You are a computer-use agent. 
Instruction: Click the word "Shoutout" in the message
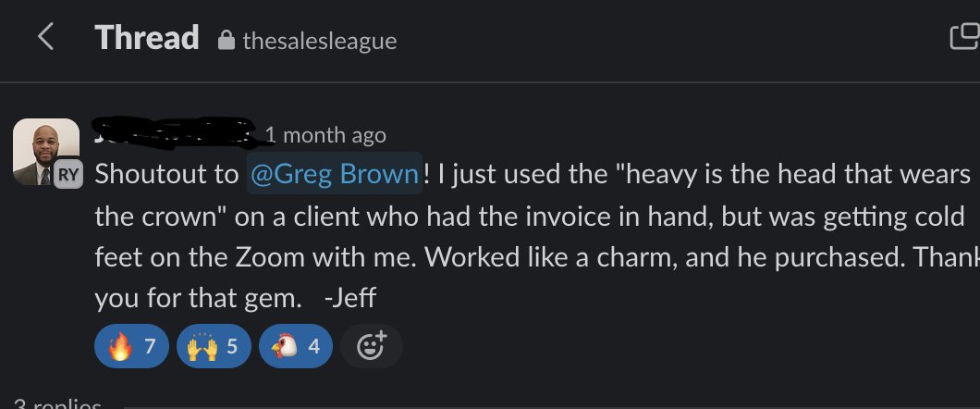pos(143,173)
